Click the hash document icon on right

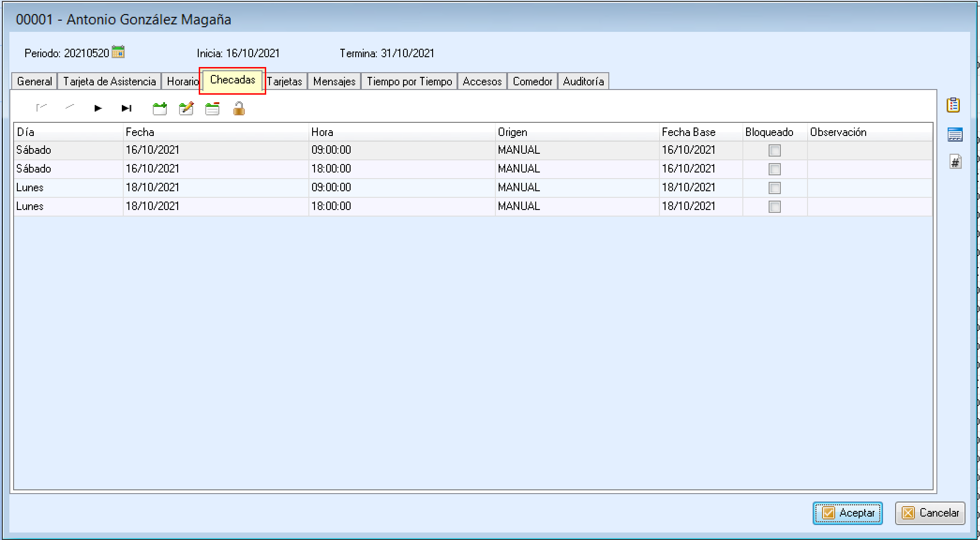coord(955,162)
